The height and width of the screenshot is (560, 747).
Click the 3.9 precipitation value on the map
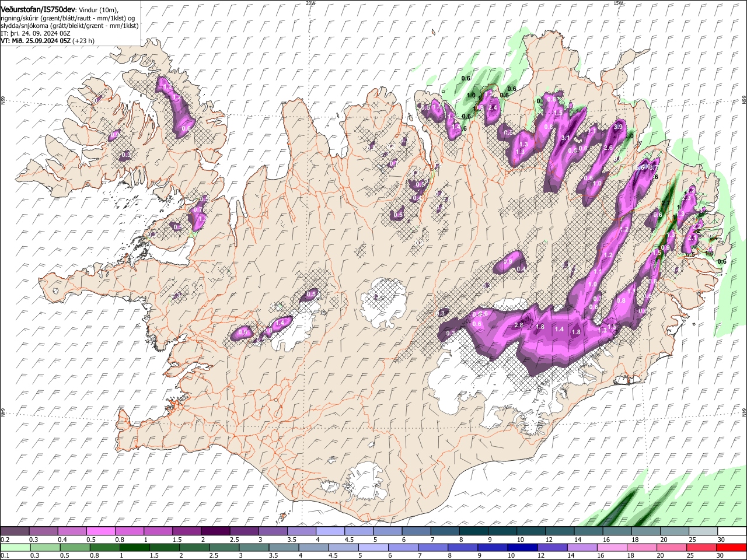(619, 127)
